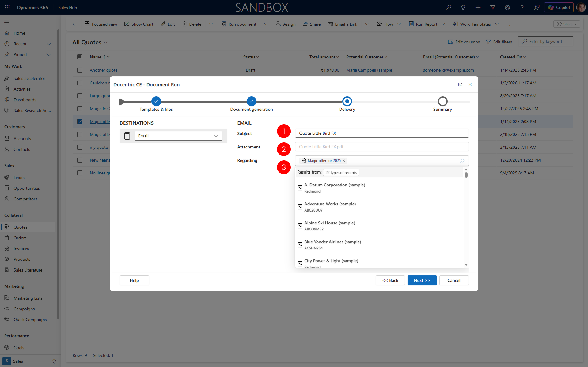Open the command bar overflow dots

(x=510, y=24)
